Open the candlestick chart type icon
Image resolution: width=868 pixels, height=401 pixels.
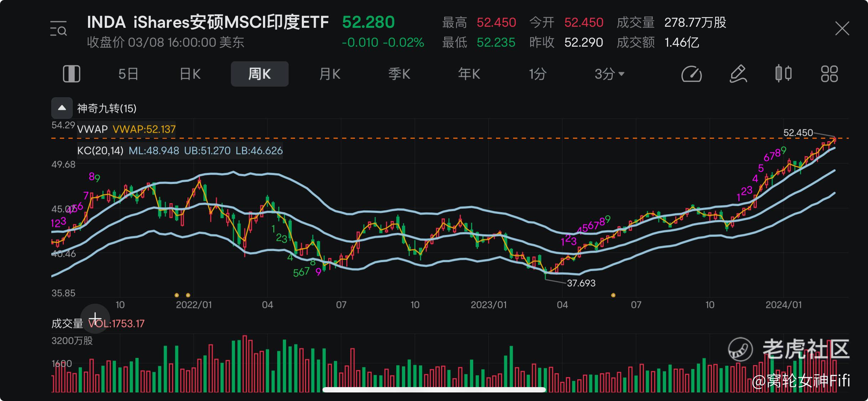[783, 74]
